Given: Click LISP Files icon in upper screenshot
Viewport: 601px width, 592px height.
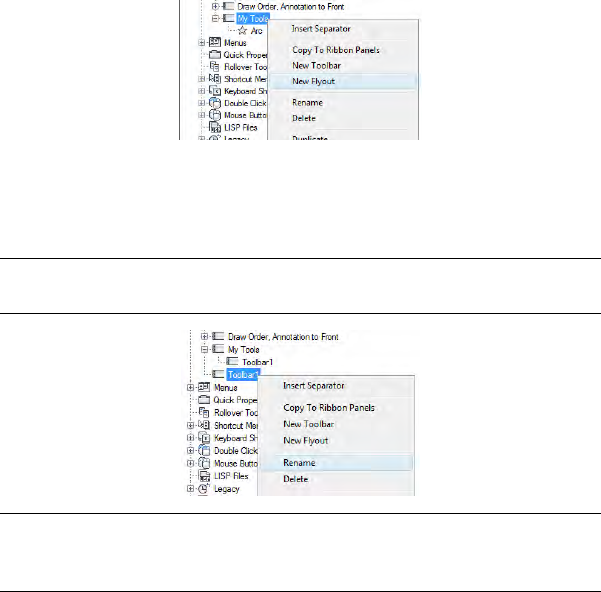Looking at the screenshot, I should [215, 127].
